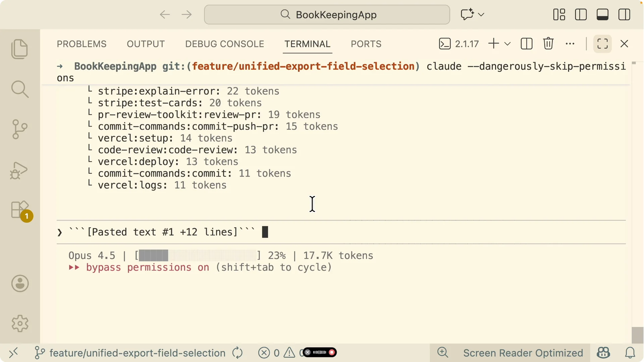644x362 pixels.
Task: Click the '17.7K tokens' status text
Action: pos(338,256)
